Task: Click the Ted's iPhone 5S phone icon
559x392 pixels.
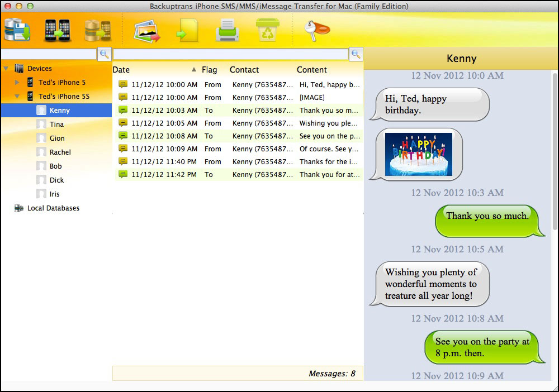Action: (x=30, y=96)
